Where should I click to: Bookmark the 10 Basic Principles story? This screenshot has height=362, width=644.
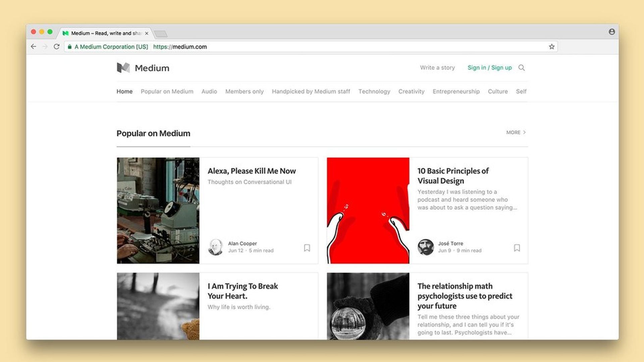coord(517,248)
